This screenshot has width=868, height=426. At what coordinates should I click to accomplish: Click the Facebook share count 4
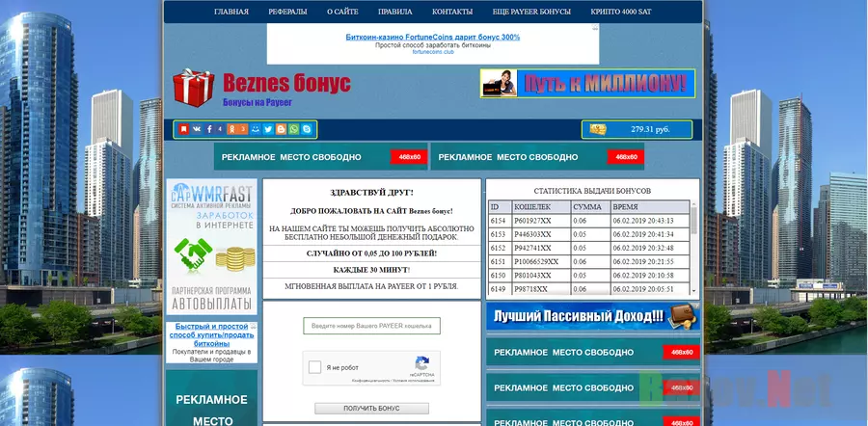pyautogui.click(x=220, y=129)
